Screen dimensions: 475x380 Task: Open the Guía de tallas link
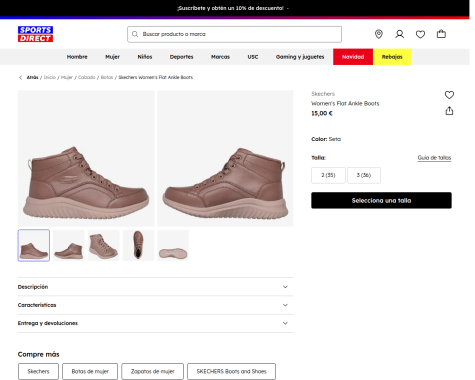(x=434, y=158)
